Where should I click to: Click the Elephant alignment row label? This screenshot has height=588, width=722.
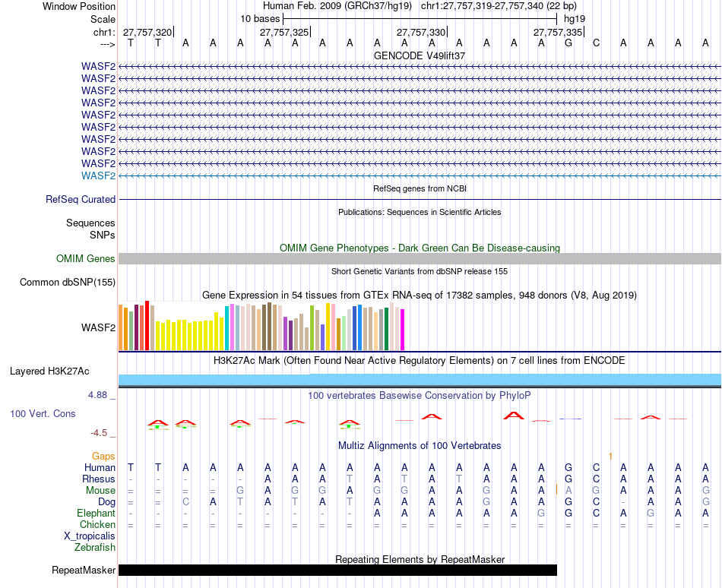pyautogui.click(x=96, y=514)
